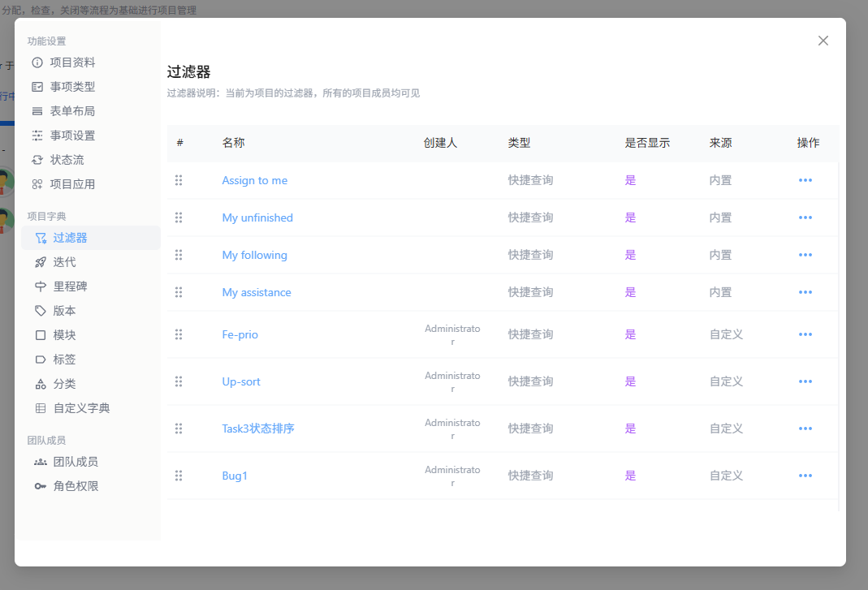Open the My following filter

pos(255,255)
